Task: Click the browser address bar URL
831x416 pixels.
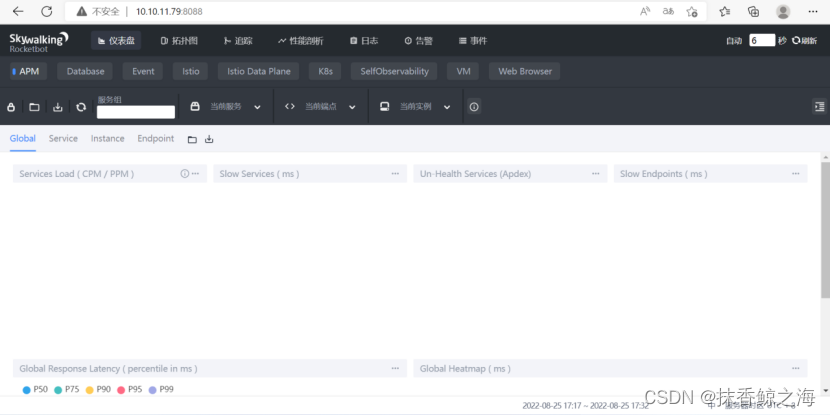Action: click(x=169, y=11)
